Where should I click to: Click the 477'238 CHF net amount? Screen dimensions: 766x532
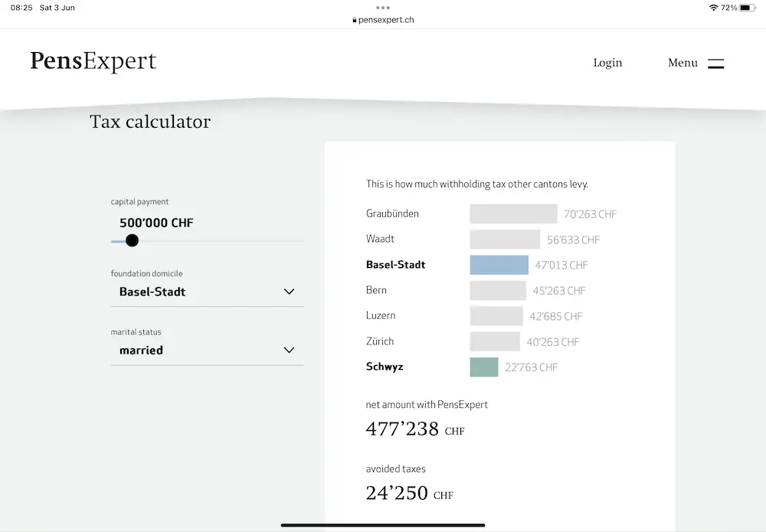(415, 429)
